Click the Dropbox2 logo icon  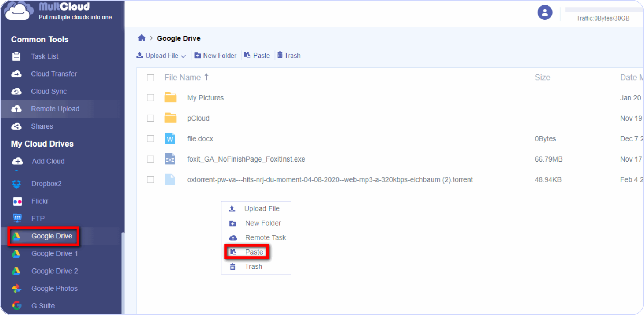coord(17,184)
